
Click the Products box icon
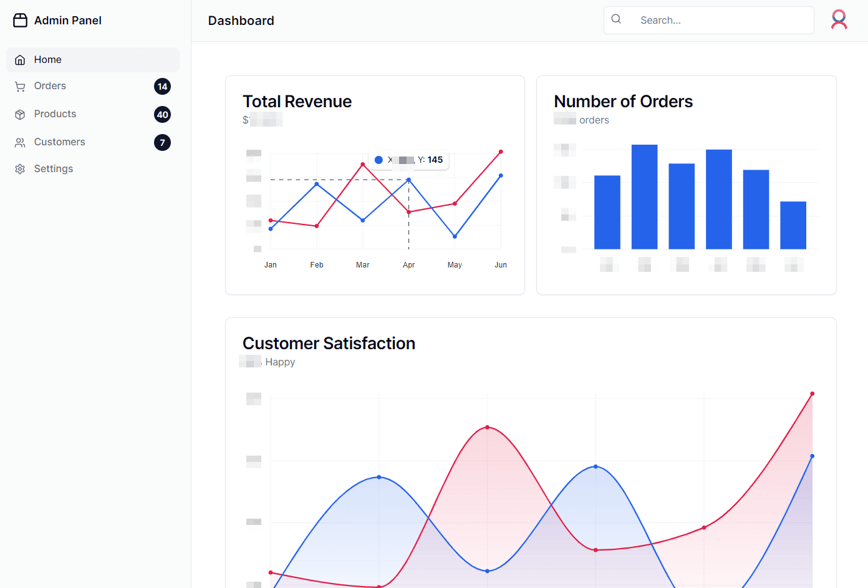[20, 115]
